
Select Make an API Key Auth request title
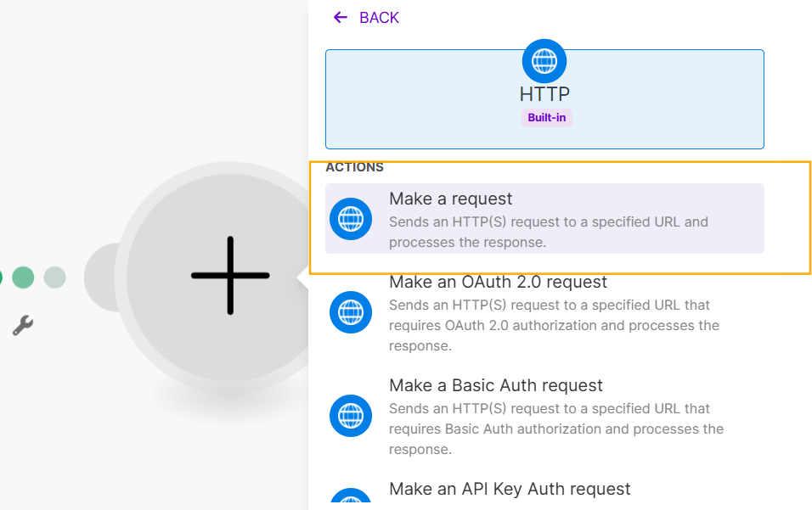click(510, 489)
